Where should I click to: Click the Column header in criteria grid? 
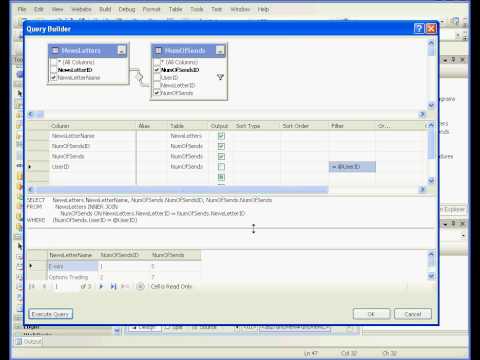tap(93, 126)
